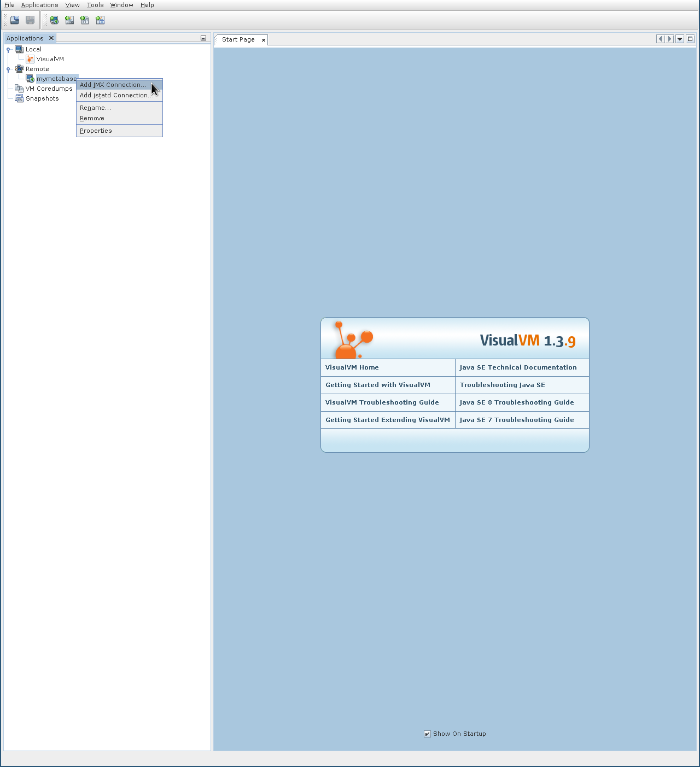Open the document list dropdown arrow
This screenshot has height=767, width=700.
[680, 39]
